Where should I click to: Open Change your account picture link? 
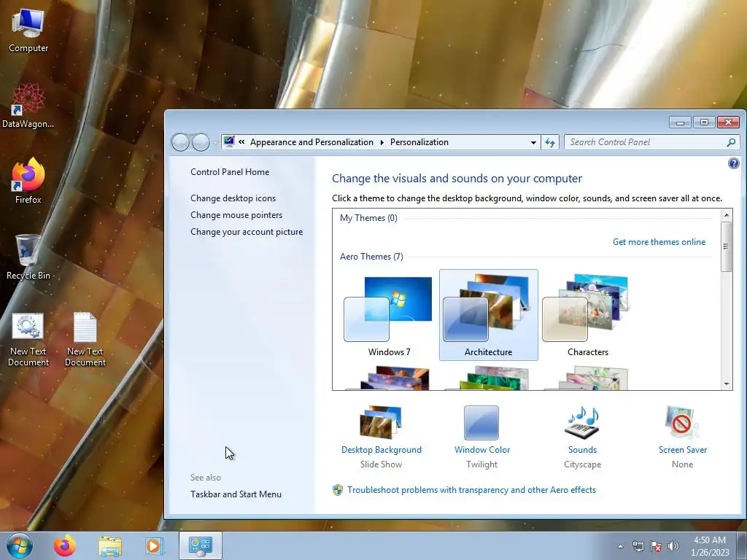click(x=247, y=232)
